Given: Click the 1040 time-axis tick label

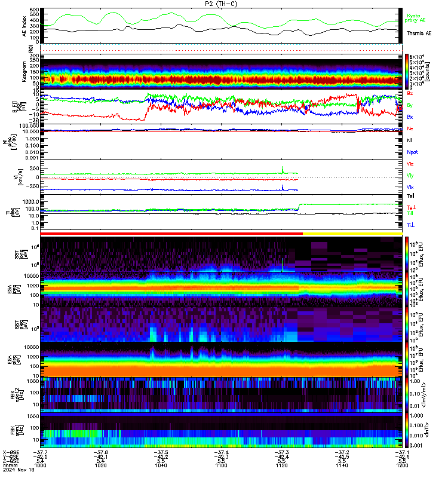Looking at the screenshot, I should (161, 465).
